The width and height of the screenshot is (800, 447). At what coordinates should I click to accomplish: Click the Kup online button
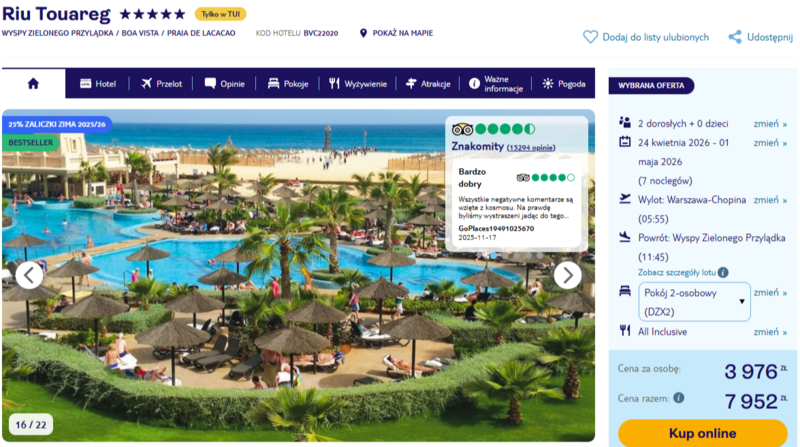click(x=703, y=433)
